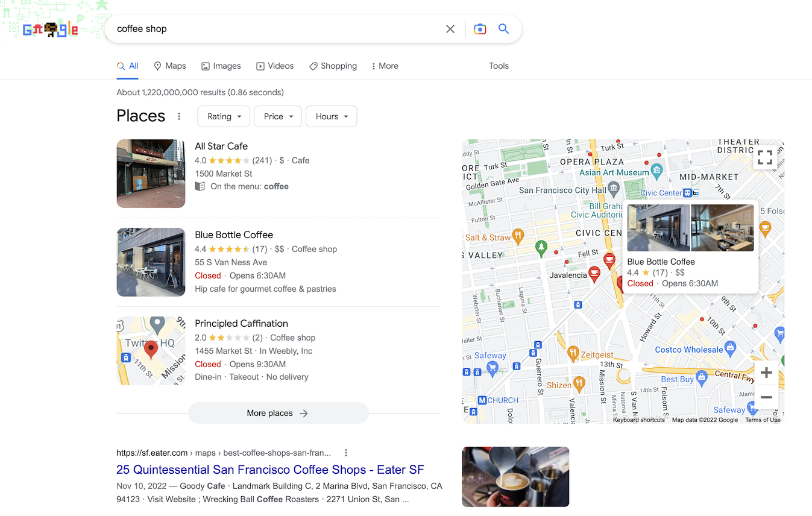
Task: Expand the More search categories menu
Action: click(385, 66)
